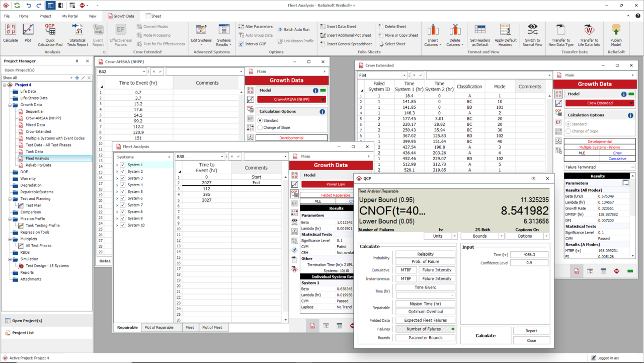This screenshot has height=363, width=644.
Task: Click the Calculate button in the QCP
Action: coord(485,335)
